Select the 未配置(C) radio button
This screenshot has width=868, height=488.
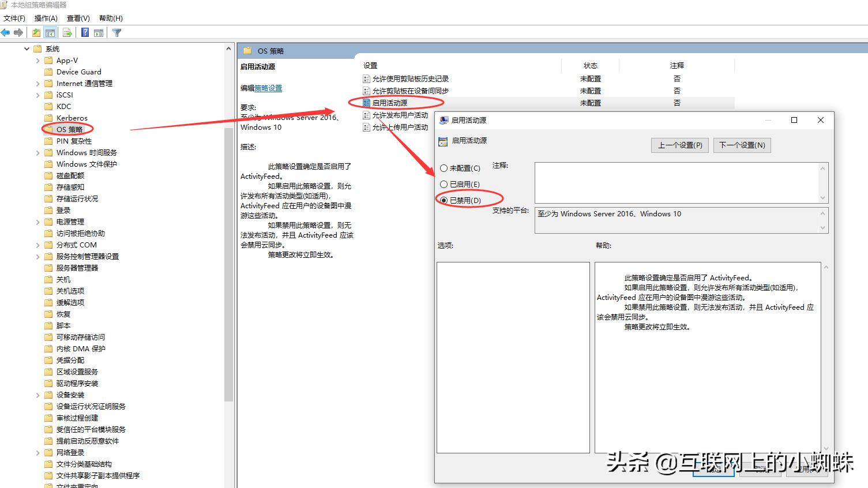443,168
